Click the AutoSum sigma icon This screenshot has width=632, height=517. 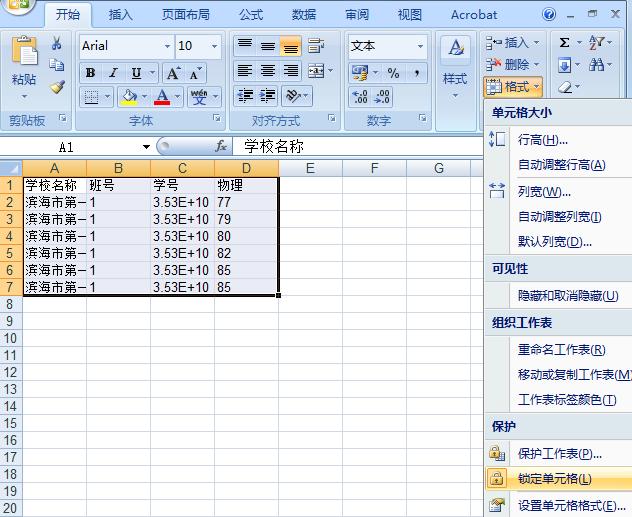pos(565,43)
